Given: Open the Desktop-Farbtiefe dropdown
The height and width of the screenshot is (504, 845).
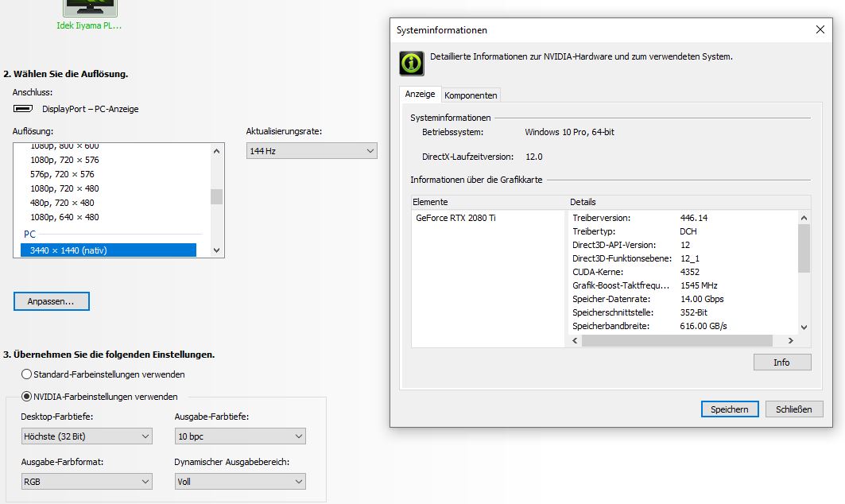Looking at the screenshot, I should pyautogui.click(x=87, y=436).
